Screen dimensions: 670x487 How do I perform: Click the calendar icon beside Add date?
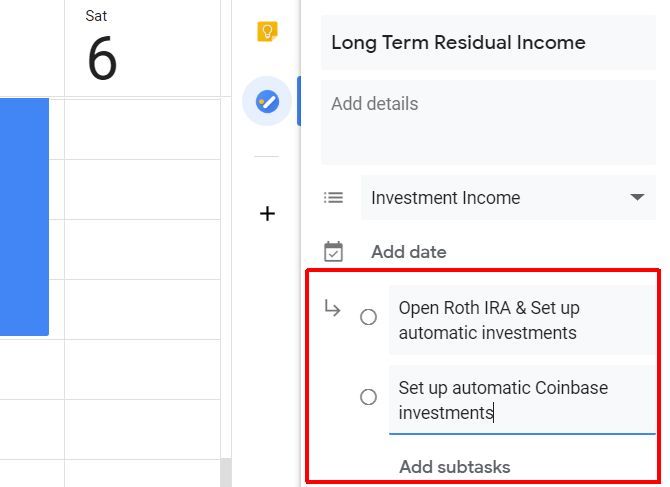tap(333, 252)
